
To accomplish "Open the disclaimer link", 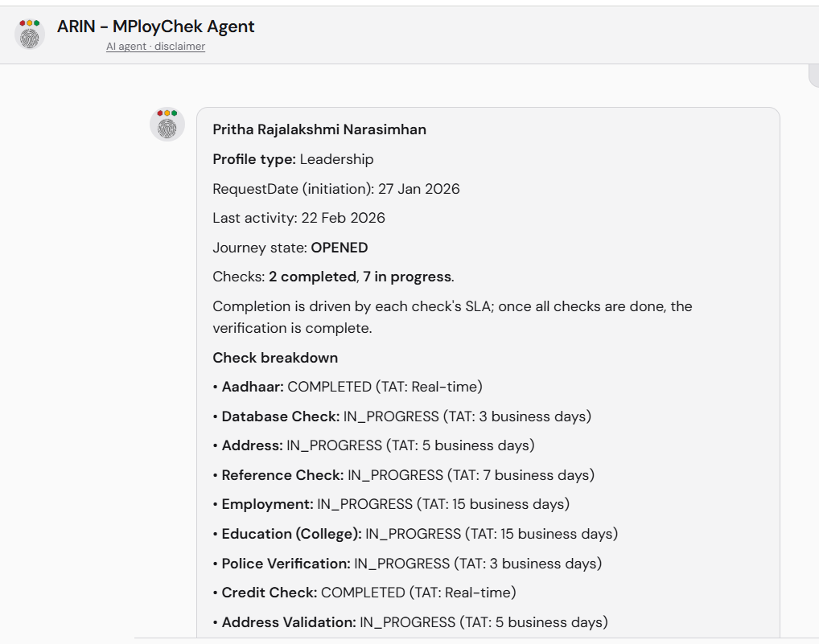I will [x=182, y=46].
